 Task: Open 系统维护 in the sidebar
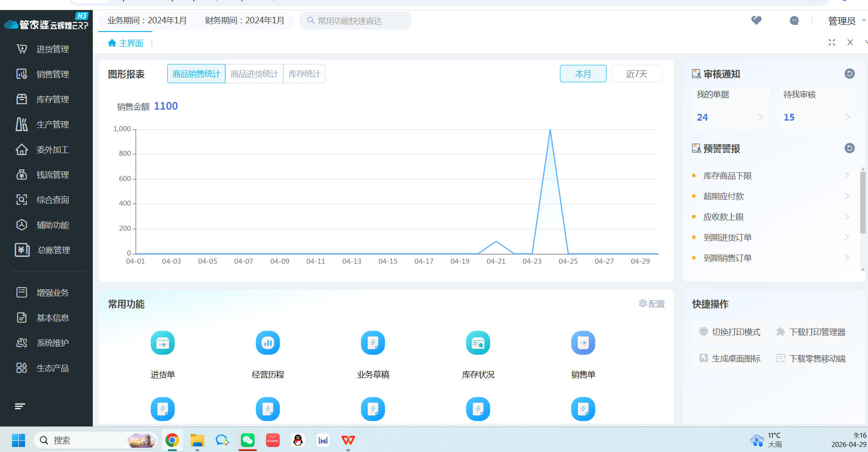(x=43, y=343)
